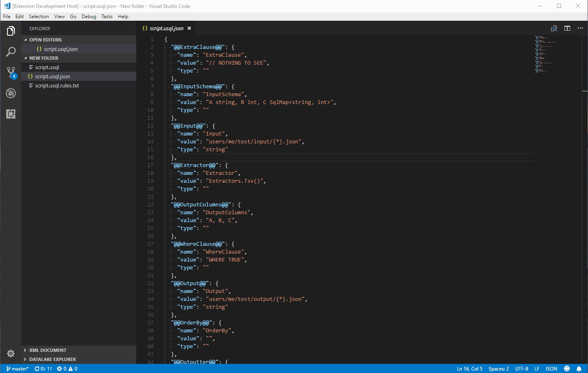Viewport: 588px width, 373px height.
Task: Click the VS Code logo in title bar
Action: (x=7, y=6)
